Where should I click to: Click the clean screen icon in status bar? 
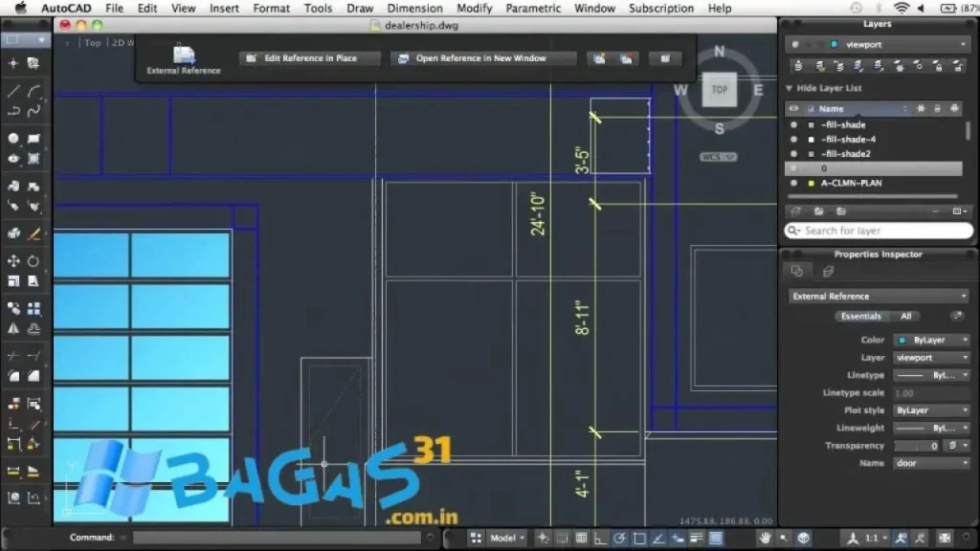(x=945, y=538)
